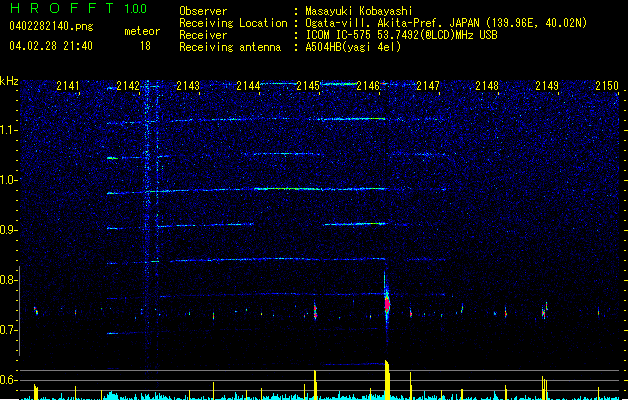The height and width of the screenshot is (400, 629).
Task: Click the Receiving antenna label
Action: click(x=230, y=47)
